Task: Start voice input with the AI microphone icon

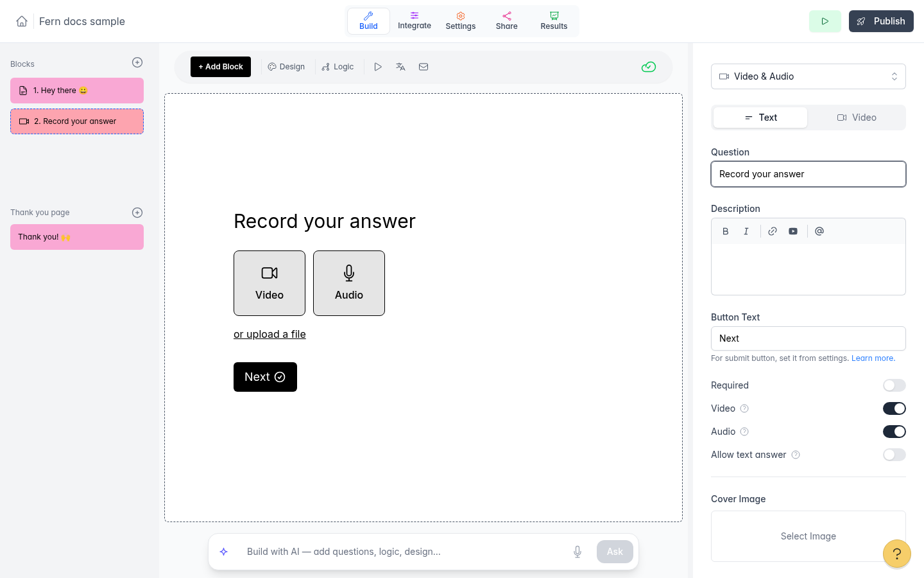Action: point(577,552)
